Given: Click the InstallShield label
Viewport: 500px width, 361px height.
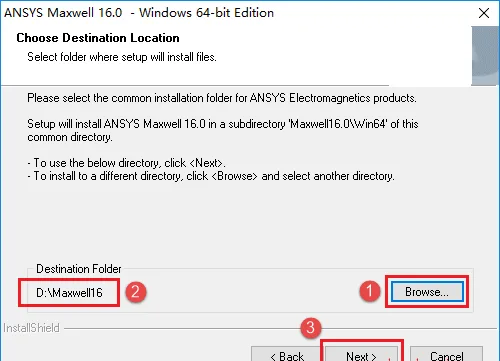Looking at the screenshot, I should tap(31, 328).
